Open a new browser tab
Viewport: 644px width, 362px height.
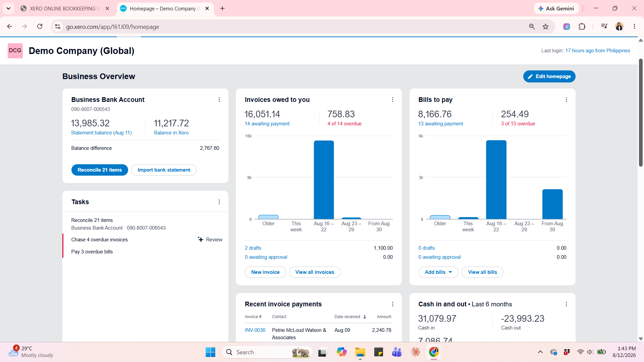[222, 8]
